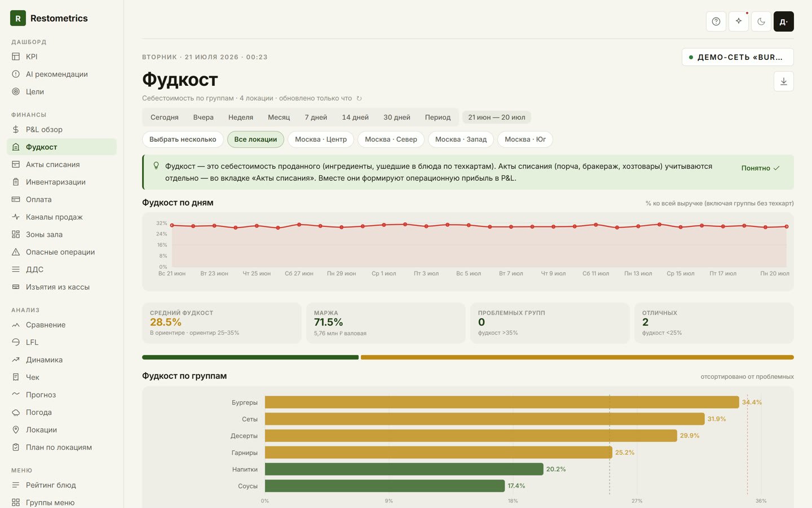The width and height of the screenshot is (812, 508).
Task: Toggle dark mode moon icon
Action: (x=761, y=21)
